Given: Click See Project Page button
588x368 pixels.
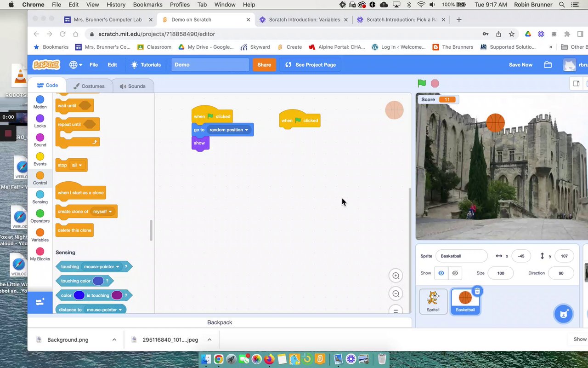Looking at the screenshot, I should (x=311, y=65).
